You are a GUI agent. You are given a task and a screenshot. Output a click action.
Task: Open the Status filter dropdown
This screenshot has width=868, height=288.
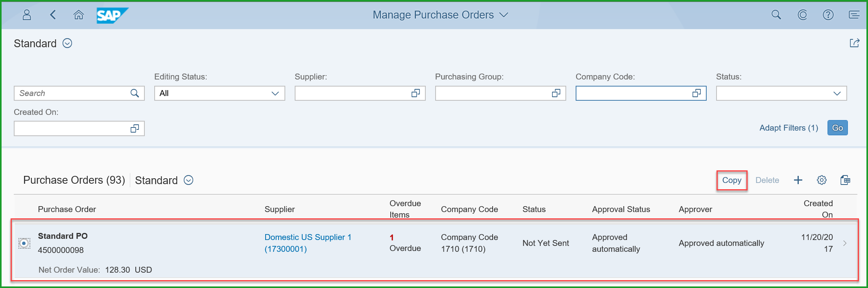[837, 94]
